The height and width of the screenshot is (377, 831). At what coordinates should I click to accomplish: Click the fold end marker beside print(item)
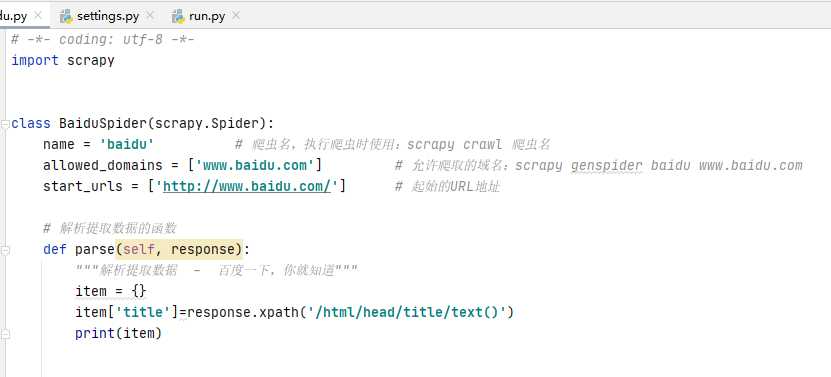(x=5, y=334)
